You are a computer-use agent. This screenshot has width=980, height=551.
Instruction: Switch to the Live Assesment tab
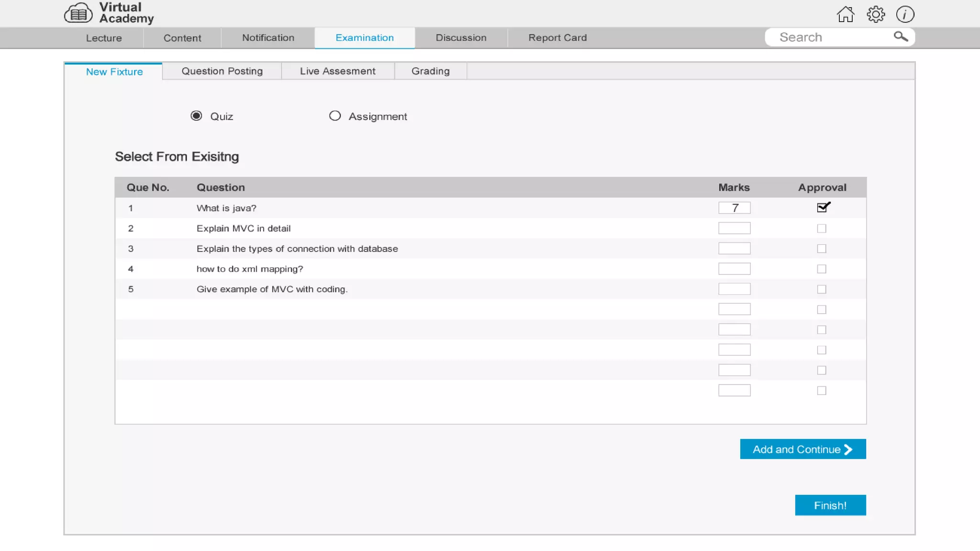(337, 71)
